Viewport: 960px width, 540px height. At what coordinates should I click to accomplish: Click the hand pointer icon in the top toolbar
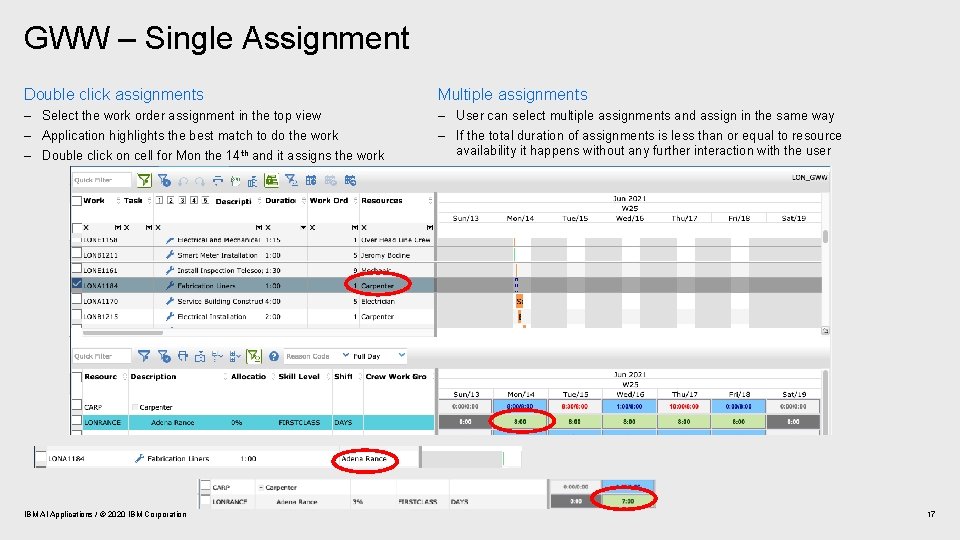tap(235, 181)
